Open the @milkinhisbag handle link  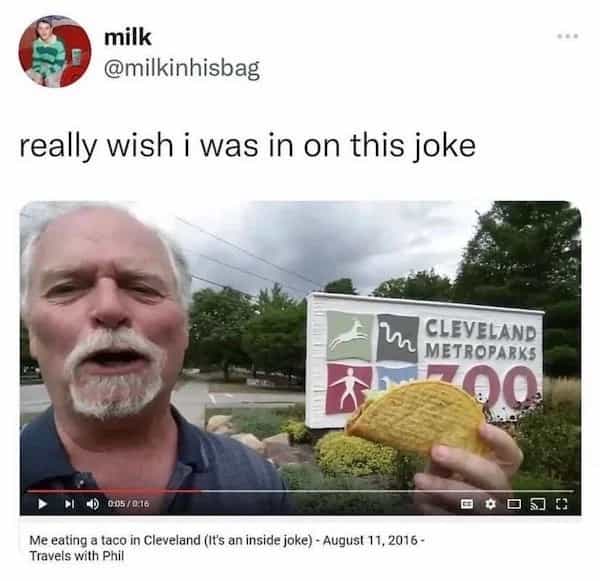tap(182, 69)
